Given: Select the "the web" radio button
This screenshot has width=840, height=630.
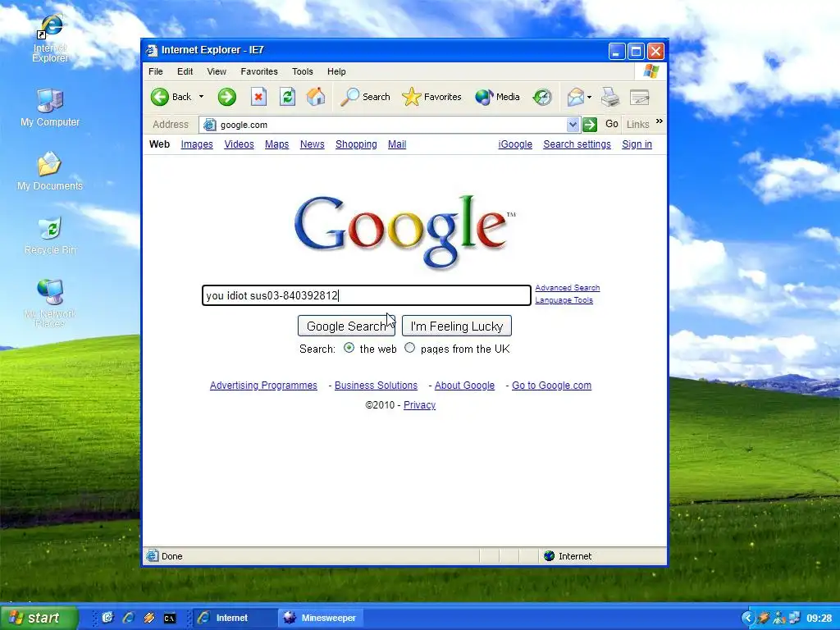Looking at the screenshot, I should click(x=349, y=348).
